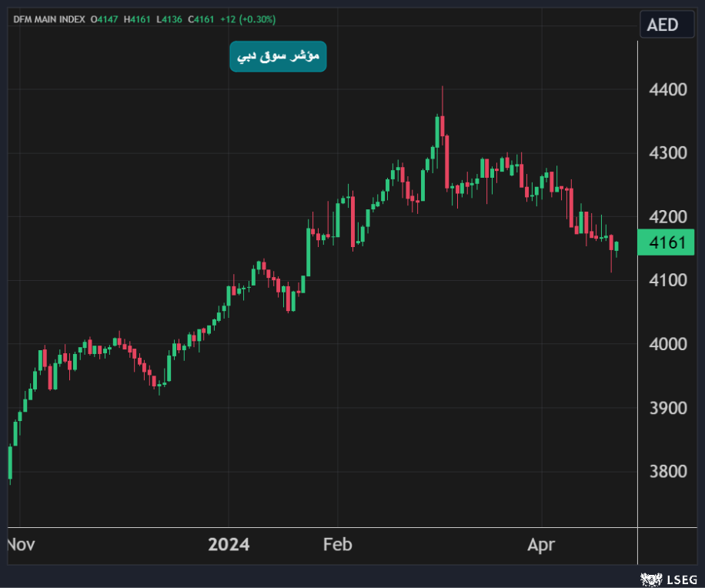Click the 3900 price axis label
The width and height of the screenshot is (705, 588).
coord(668,408)
